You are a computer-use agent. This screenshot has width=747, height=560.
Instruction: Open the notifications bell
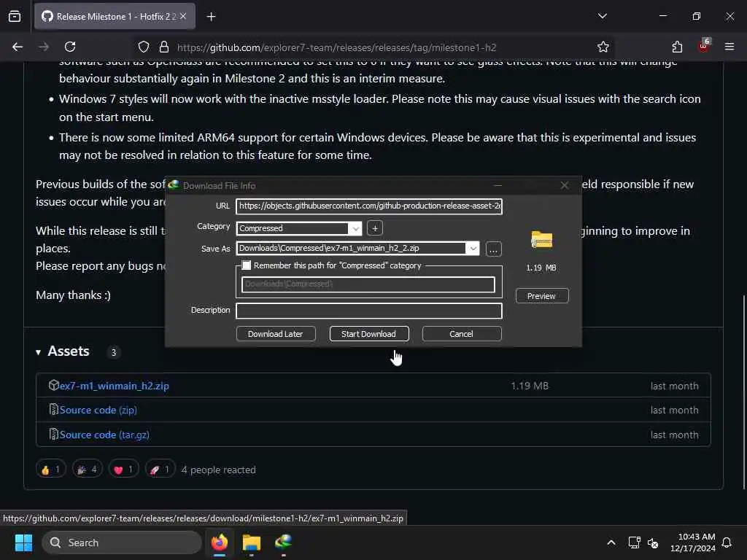tap(727, 542)
